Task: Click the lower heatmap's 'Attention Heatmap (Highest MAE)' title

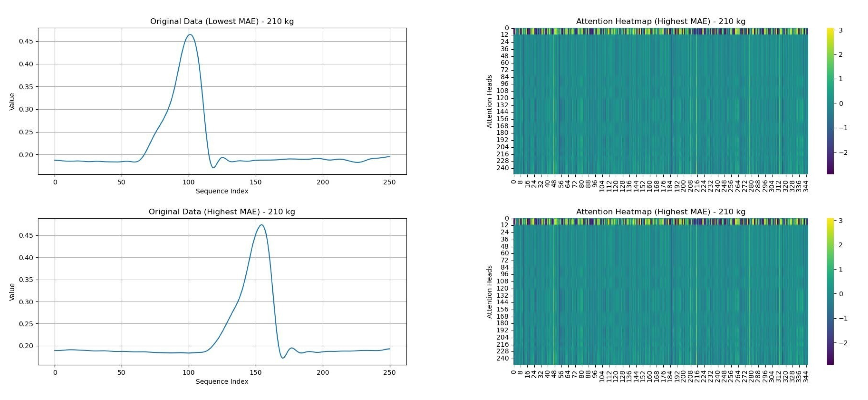Action: coord(661,212)
